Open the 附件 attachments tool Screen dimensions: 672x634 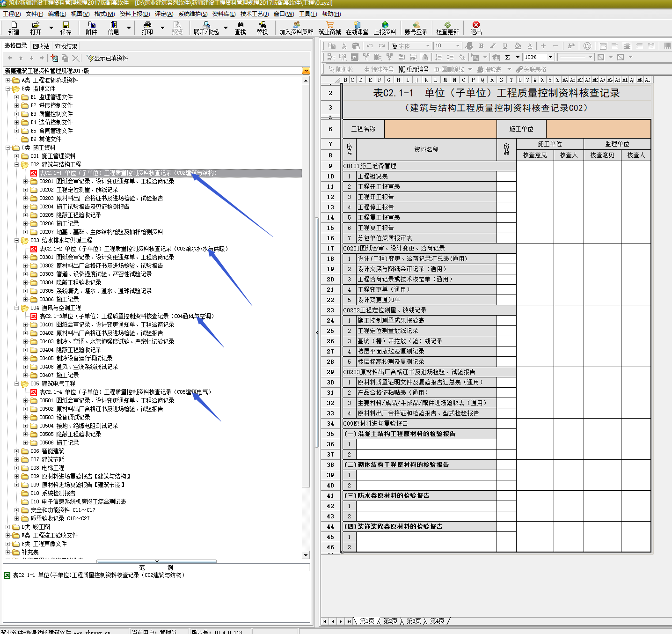[91, 28]
